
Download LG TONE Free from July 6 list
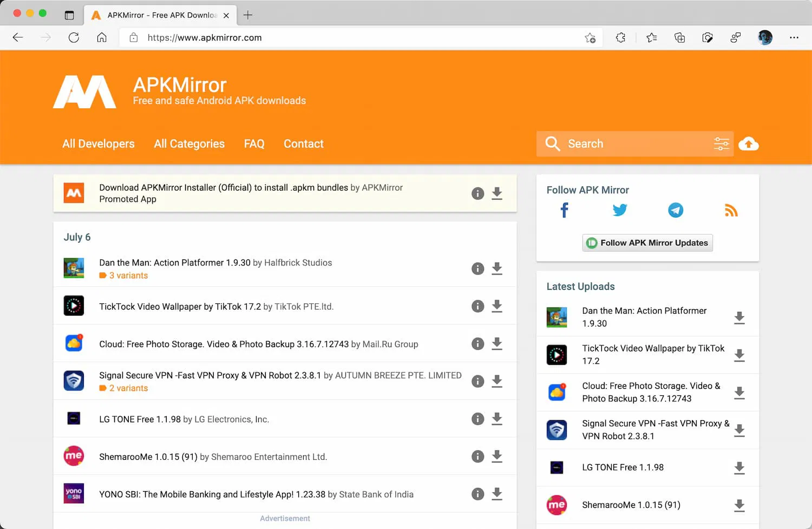coord(497,419)
